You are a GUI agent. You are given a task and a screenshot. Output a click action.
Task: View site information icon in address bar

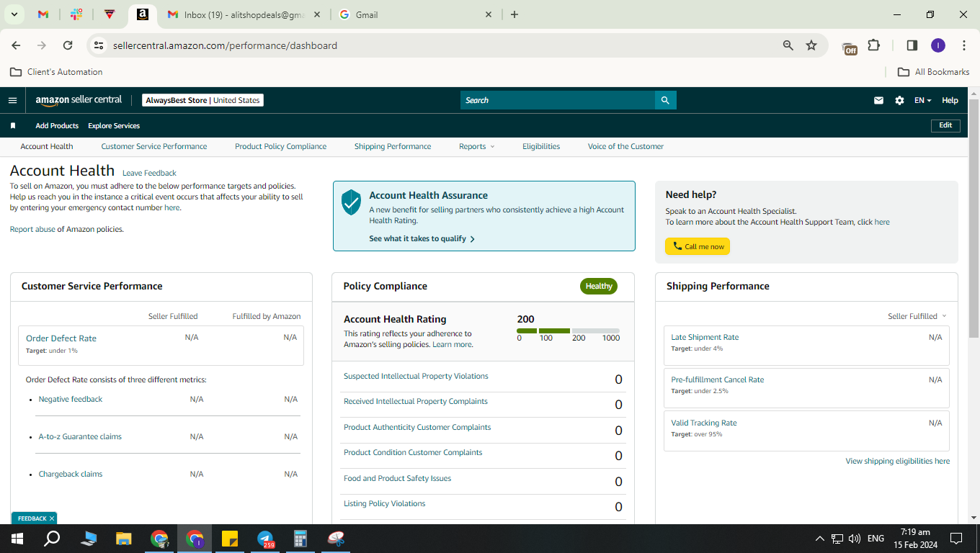click(99, 45)
